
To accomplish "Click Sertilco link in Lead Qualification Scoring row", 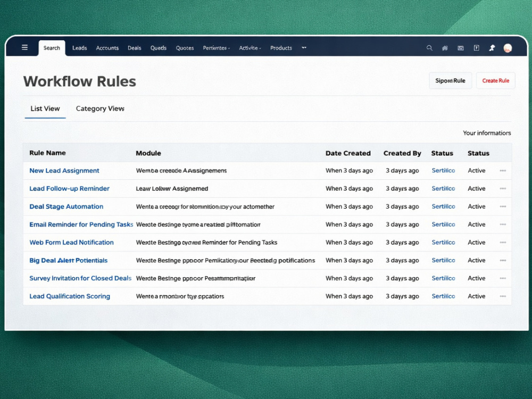I will coord(443,296).
